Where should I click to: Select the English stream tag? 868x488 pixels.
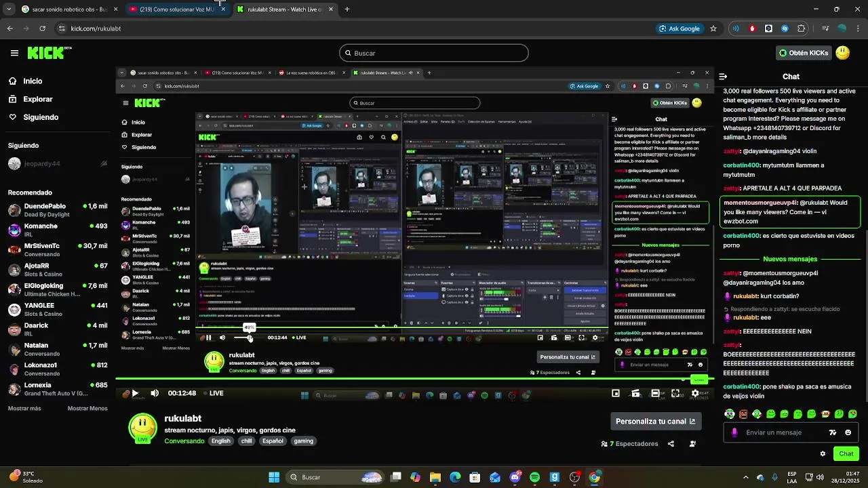click(220, 441)
